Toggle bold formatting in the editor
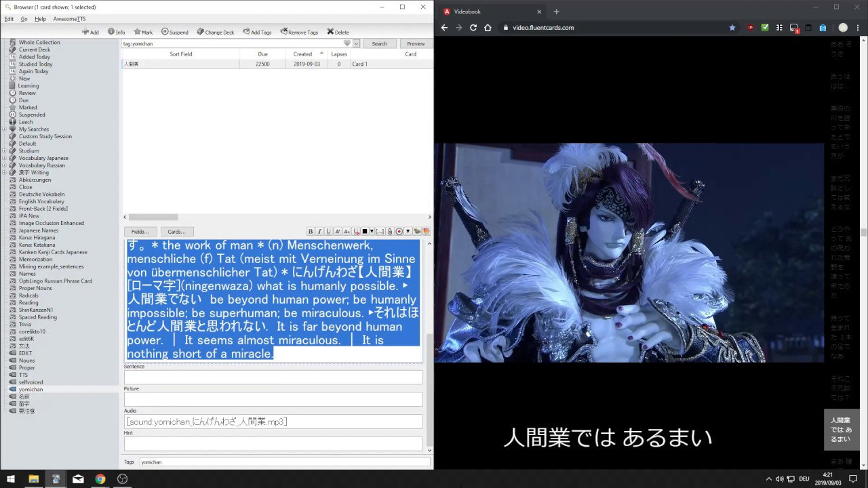 point(311,231)
